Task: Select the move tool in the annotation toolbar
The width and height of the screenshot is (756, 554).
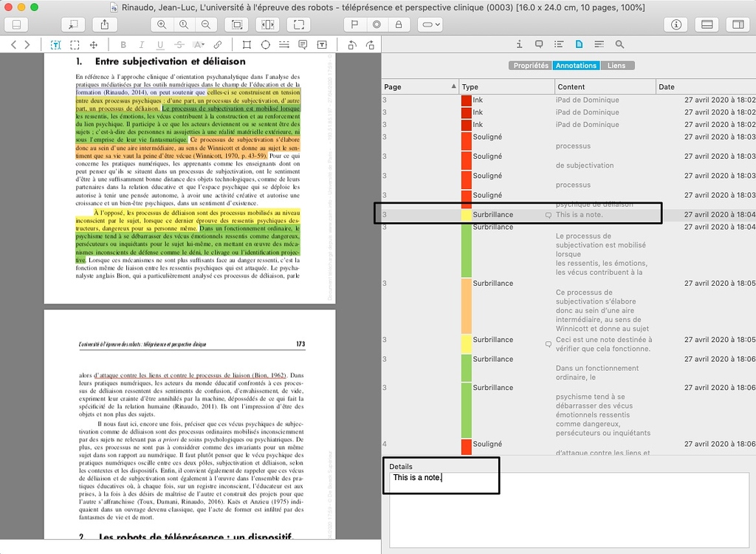Action: pyautogui.click(x=94, y=44)
